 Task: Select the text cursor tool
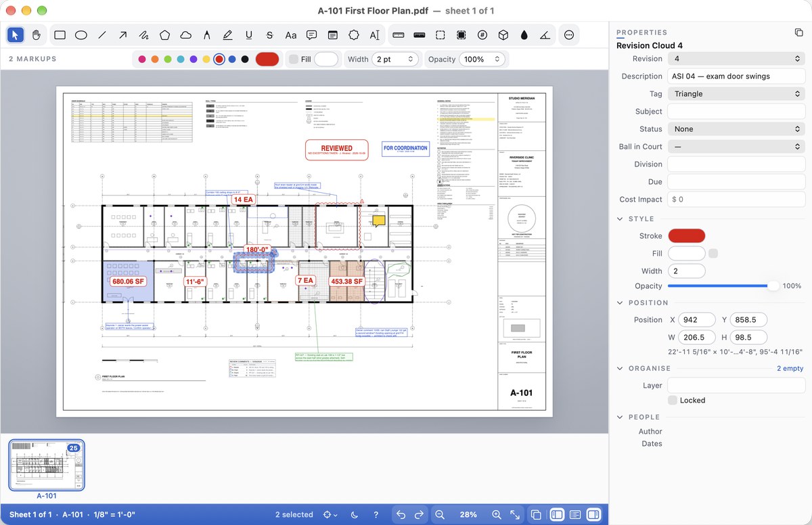click(374, 35)
